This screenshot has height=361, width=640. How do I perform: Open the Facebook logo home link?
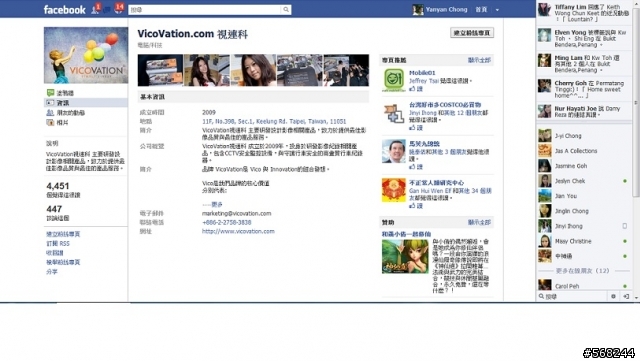click(x=64, y=9)
